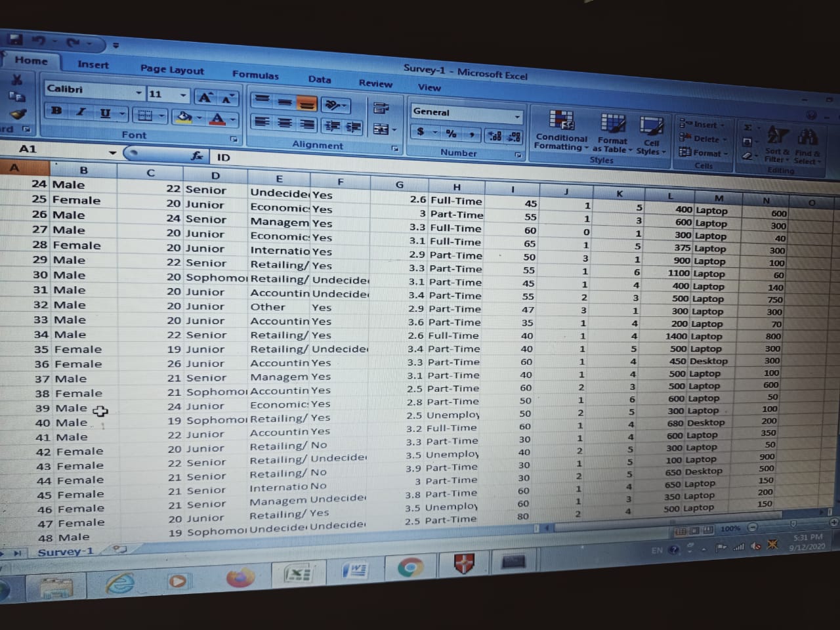The image size is (840, 630).
Task: Click the Insert Function fx icon
Action: [x=196, y=156]
